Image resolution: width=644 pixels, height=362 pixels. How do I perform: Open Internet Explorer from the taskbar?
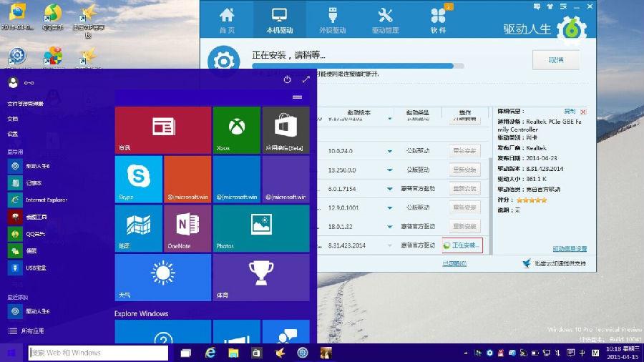click(x=210, y=353)
